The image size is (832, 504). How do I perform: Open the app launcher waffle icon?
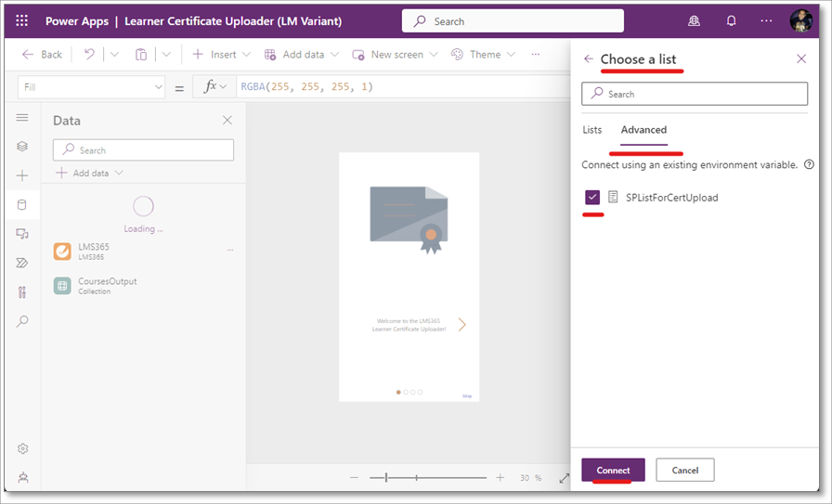[x=22, y=20]
